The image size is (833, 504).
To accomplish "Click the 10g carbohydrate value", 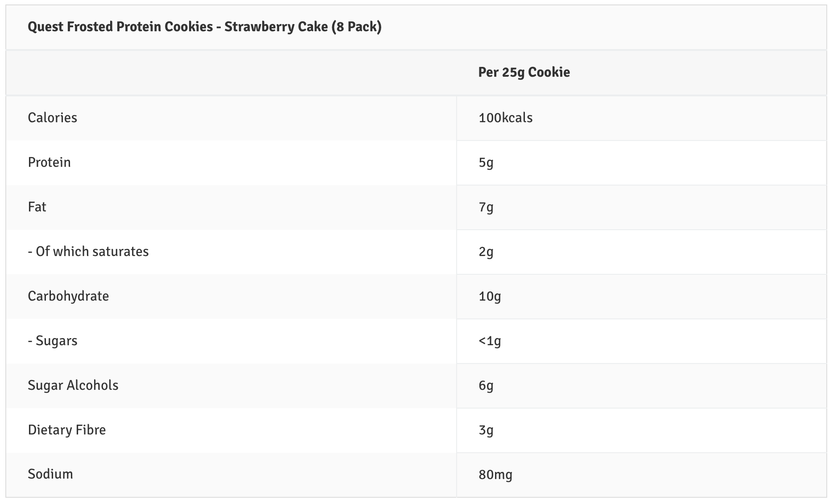I will click(x=490, y=296).
